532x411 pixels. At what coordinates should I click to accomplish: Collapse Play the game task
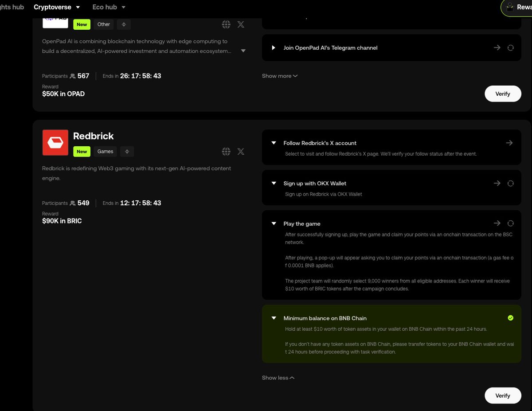274,223
